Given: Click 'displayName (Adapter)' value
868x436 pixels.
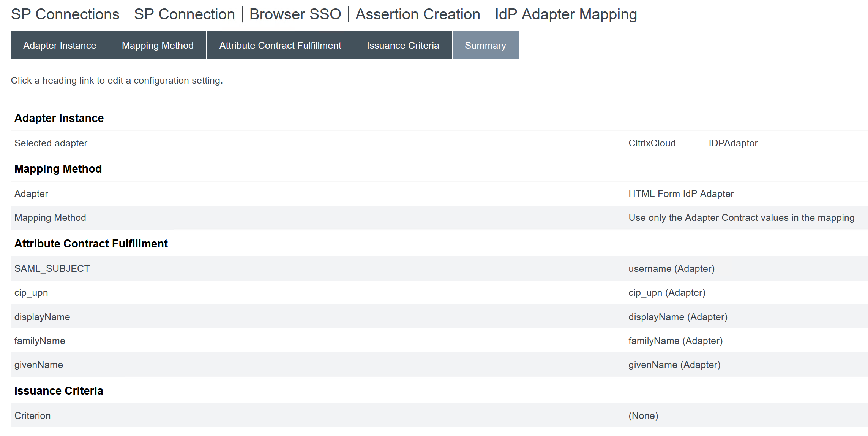Looking at the screenshot, I should coord(678,317).
